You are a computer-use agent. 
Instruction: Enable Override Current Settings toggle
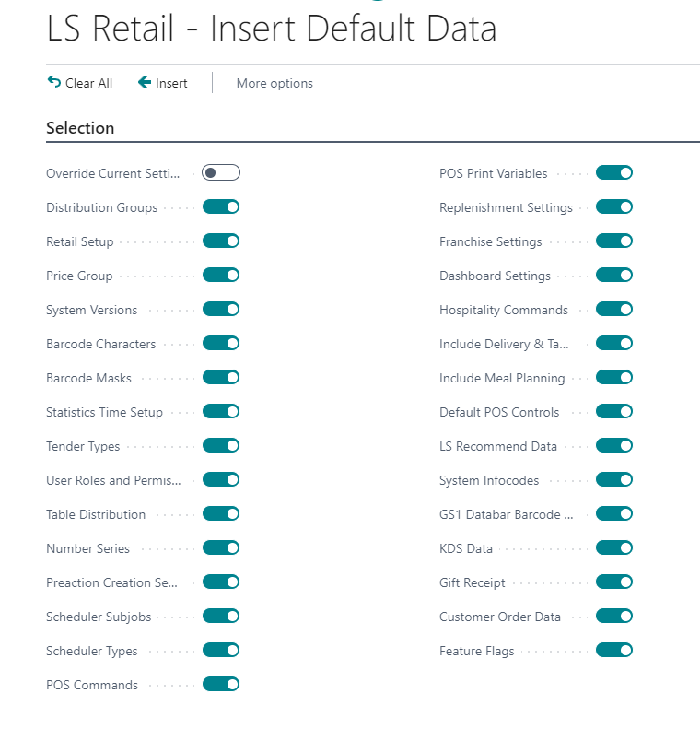point(221,172)
